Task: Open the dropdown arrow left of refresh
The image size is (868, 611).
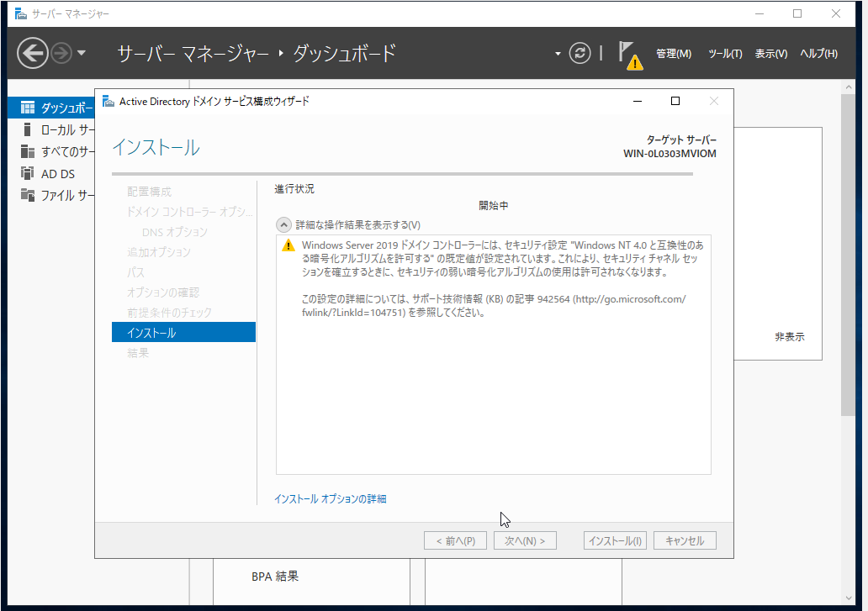Action: (558, 54)
